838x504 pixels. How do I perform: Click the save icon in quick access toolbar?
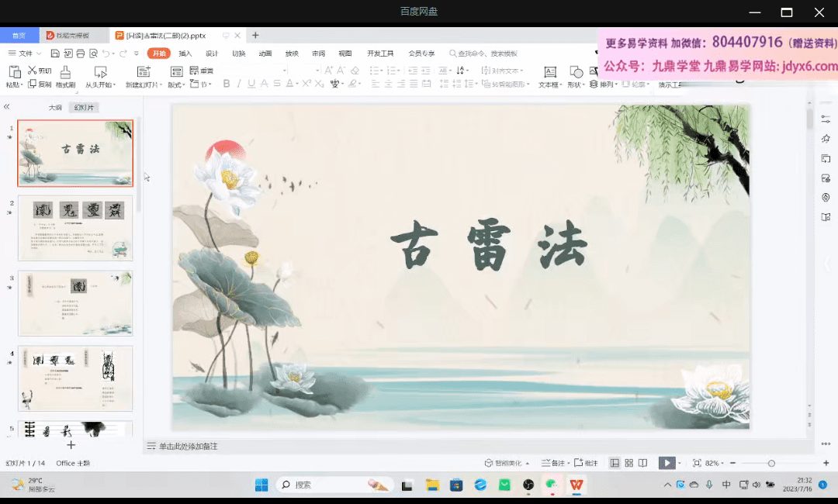coord(55,54)
